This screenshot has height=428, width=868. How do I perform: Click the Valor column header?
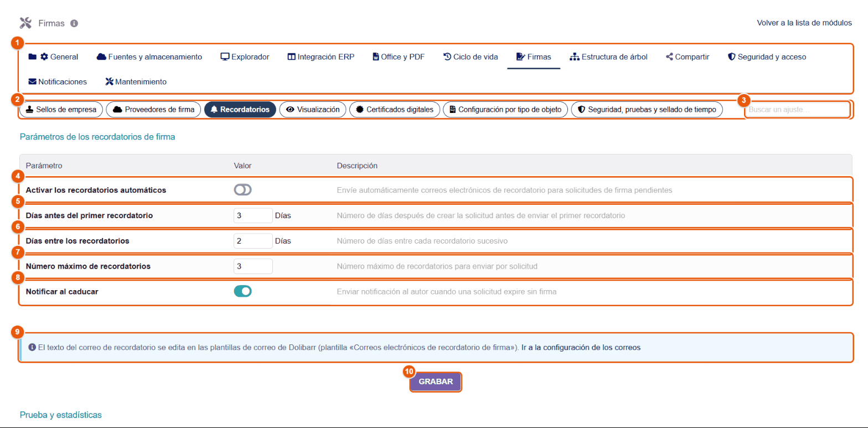[243, 165]
